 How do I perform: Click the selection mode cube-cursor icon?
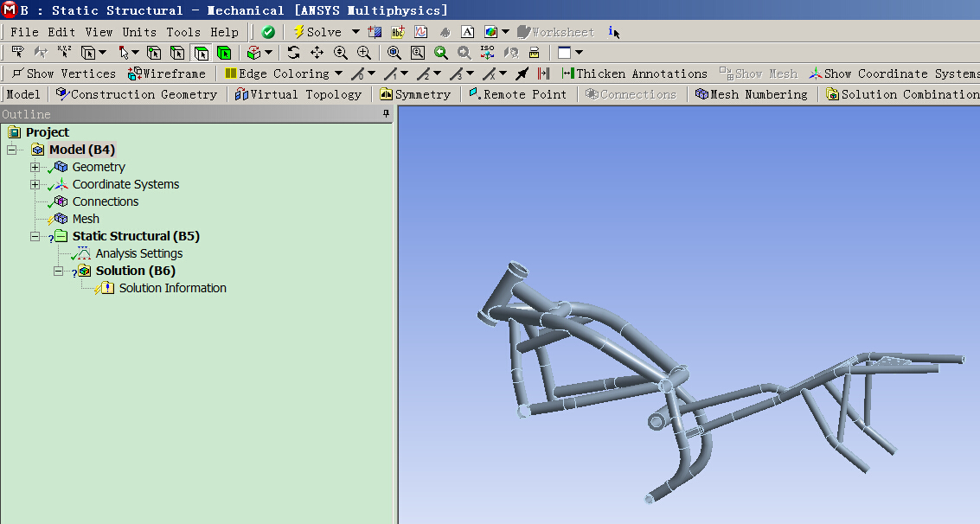(88, 53)
